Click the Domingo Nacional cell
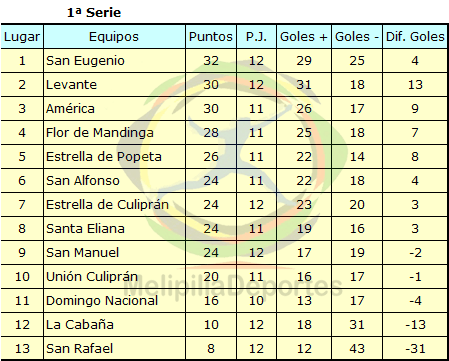The image size is (449, 361). pos(114,301)
